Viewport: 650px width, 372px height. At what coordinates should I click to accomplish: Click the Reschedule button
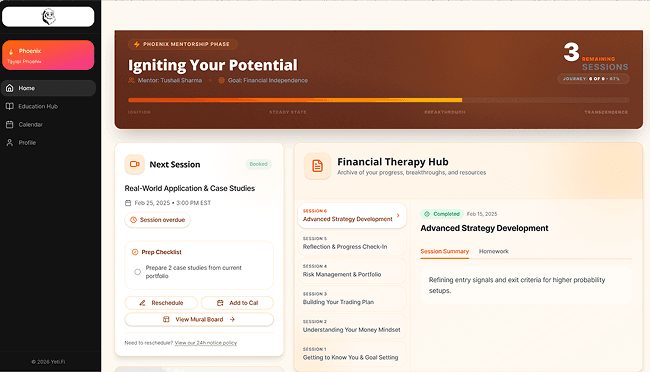161,303
